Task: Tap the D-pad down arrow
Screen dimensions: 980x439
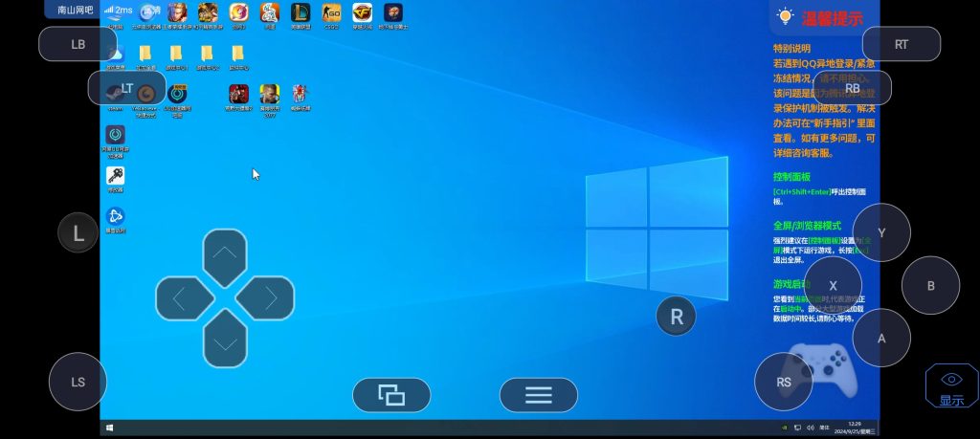Action: 225,340
